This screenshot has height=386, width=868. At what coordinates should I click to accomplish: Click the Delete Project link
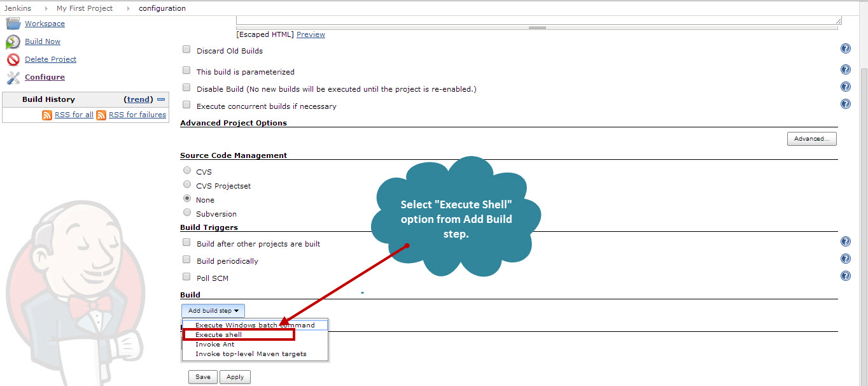(50, 59)
